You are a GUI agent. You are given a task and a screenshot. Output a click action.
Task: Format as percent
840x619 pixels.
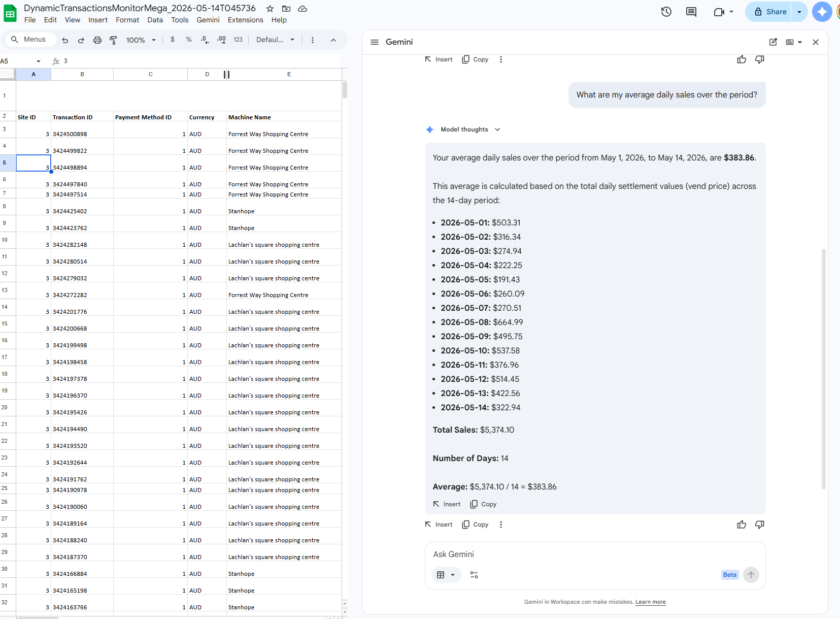coord(189,40)
